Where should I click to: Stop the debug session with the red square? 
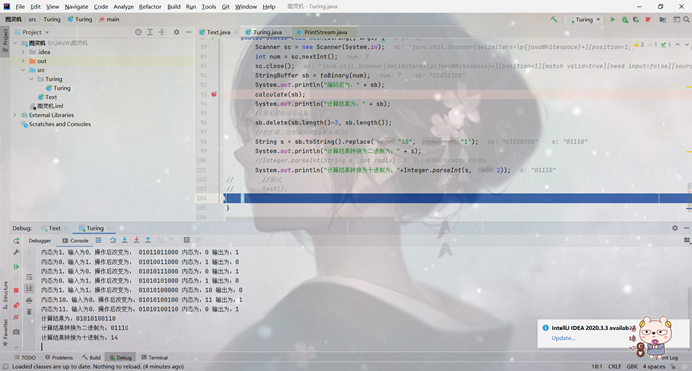[16, 290]
